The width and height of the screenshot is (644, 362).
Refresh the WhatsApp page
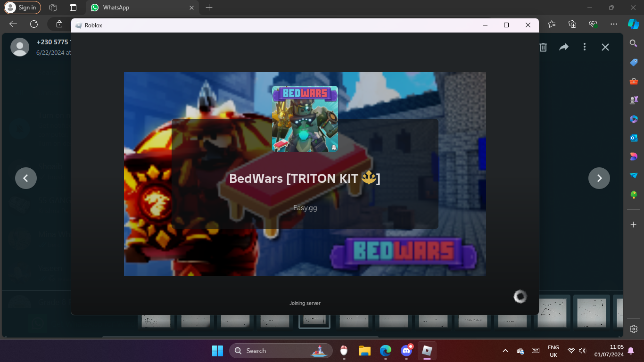coord(34,24)
